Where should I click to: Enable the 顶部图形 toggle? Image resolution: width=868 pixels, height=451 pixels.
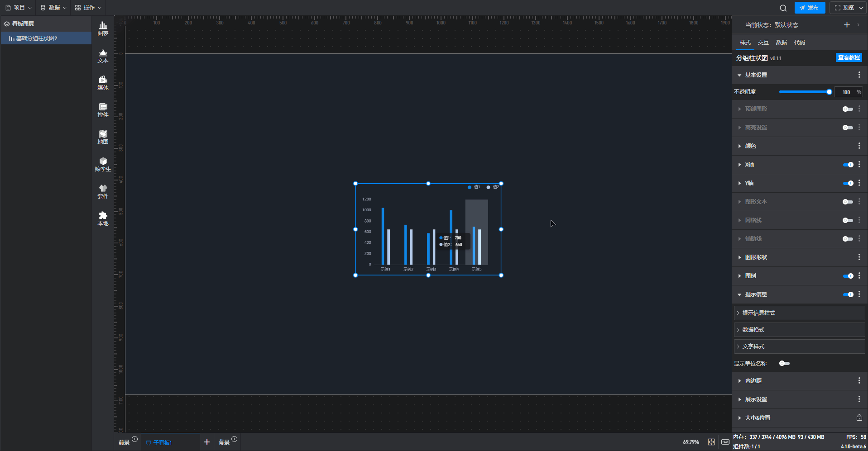coord(848,109)
